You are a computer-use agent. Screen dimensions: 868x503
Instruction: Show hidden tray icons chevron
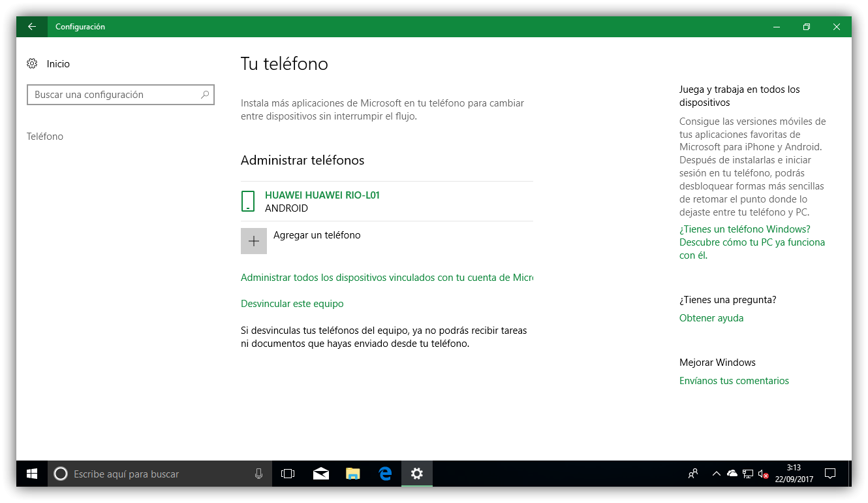tap(717, 474)
